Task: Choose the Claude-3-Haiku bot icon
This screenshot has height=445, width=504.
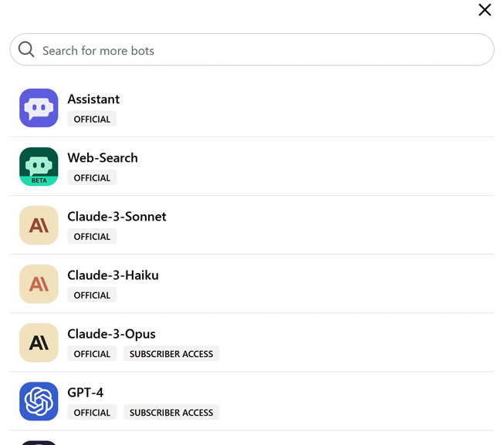Action: [39, 284]
